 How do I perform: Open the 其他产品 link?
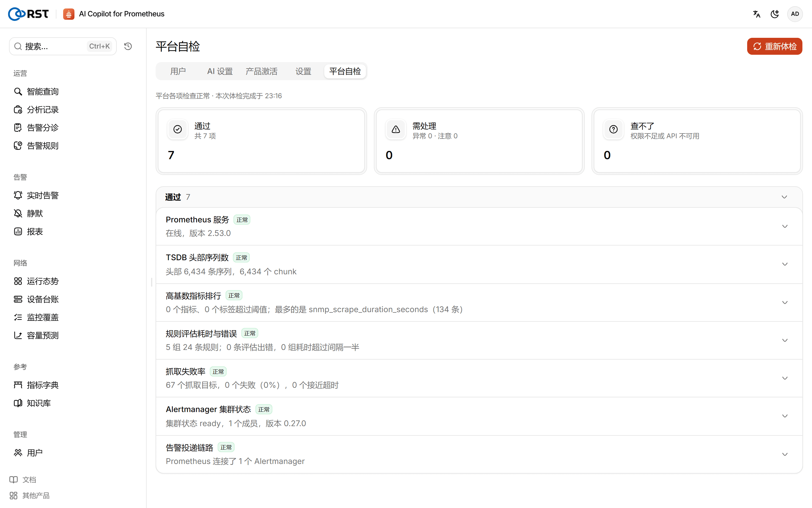[30, 496]
